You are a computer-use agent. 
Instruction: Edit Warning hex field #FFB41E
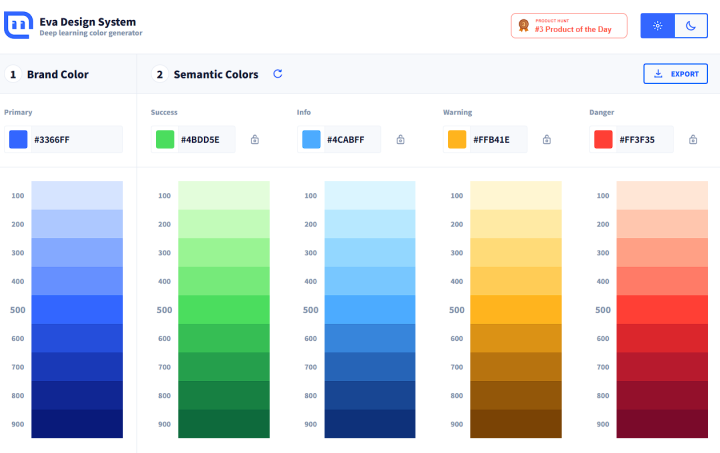point(498,140)
